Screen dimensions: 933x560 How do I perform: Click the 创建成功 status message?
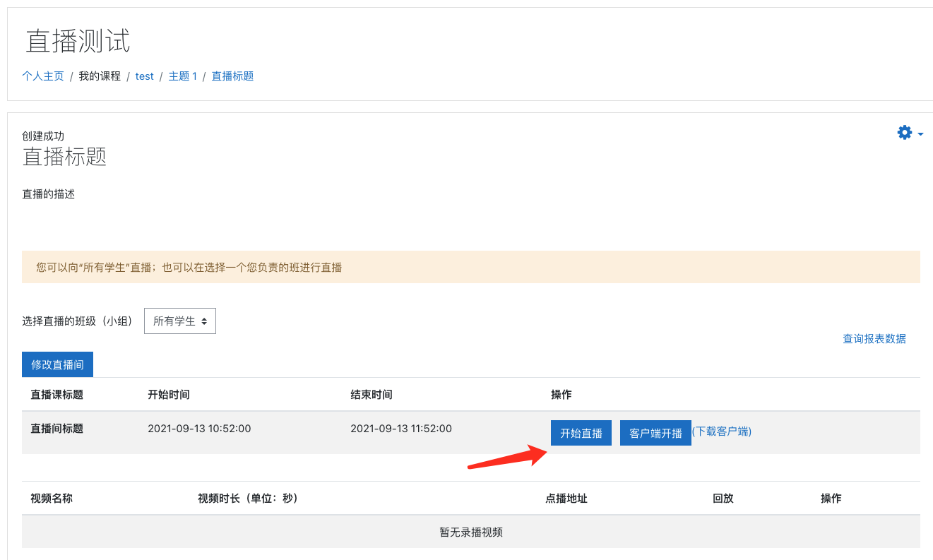coord(43,136)
